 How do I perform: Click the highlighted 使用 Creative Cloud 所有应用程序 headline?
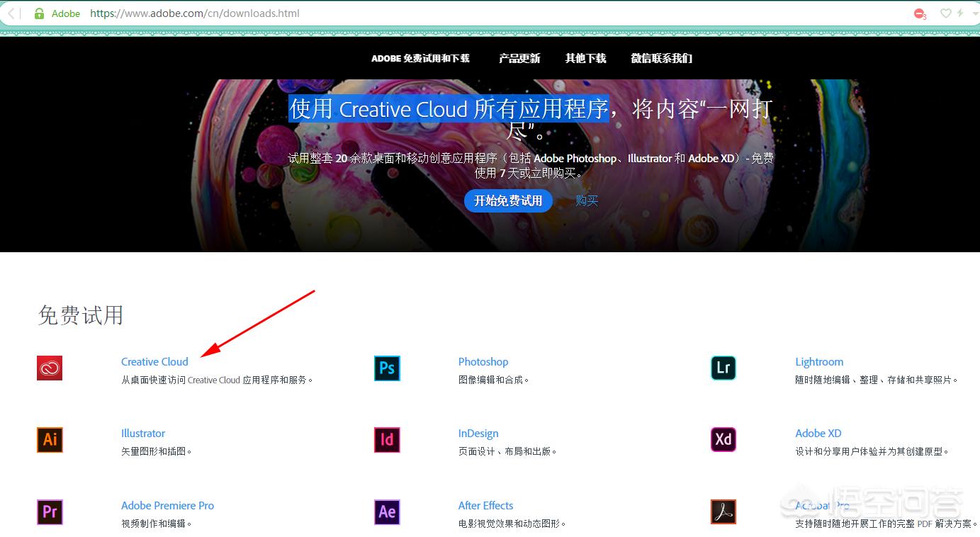pyautogui.click(x=449, y=108)
